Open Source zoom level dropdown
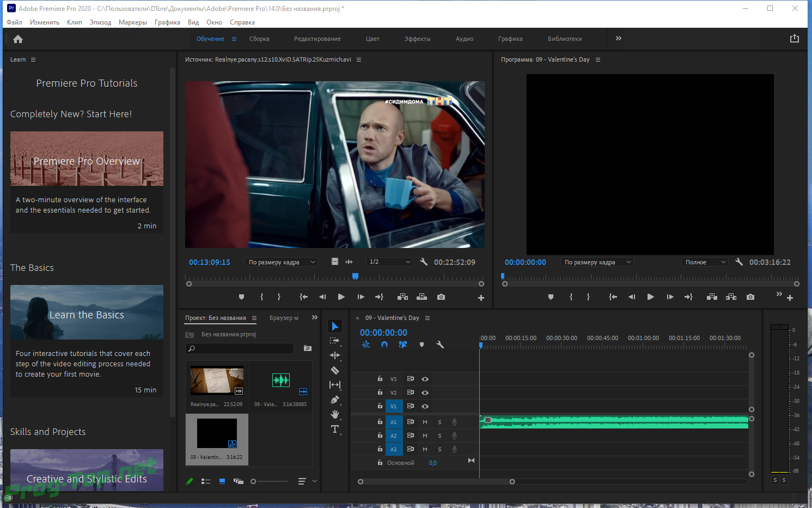This screenshot has width=812, height=508. click(280, 262)
